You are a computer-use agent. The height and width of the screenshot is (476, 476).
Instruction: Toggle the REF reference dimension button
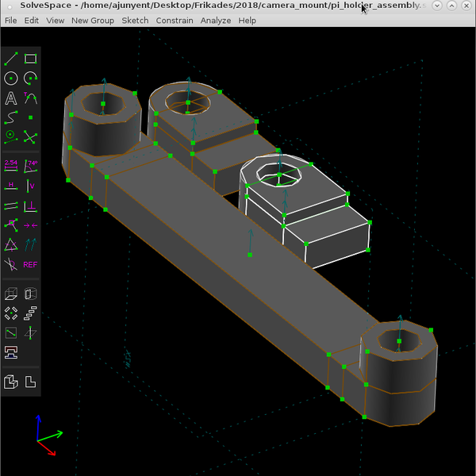30,264
